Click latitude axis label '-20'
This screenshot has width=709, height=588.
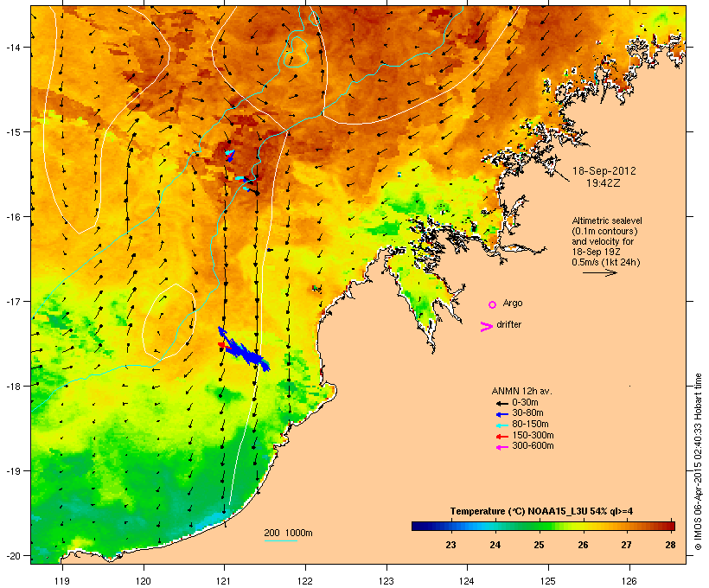click(12, 556)
